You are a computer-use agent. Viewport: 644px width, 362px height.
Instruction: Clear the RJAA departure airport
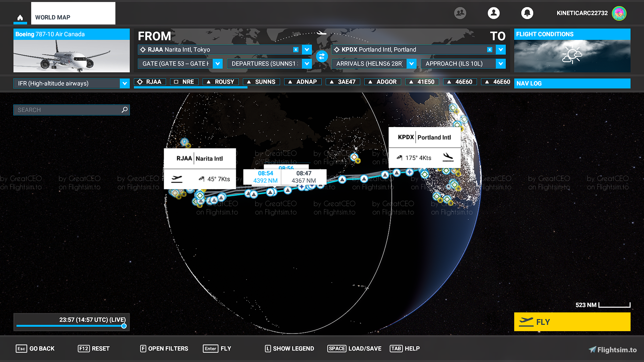pyautogui.click(x=296, y=50)
